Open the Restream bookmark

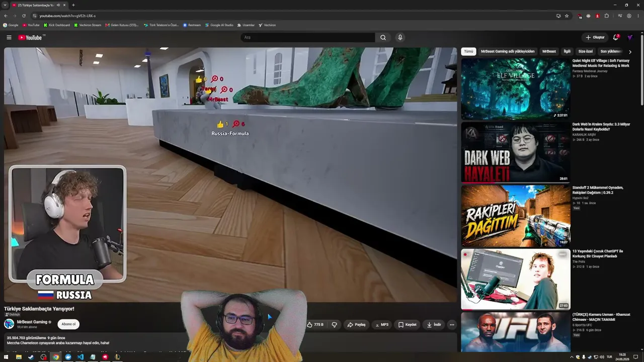tap(192, 25)
